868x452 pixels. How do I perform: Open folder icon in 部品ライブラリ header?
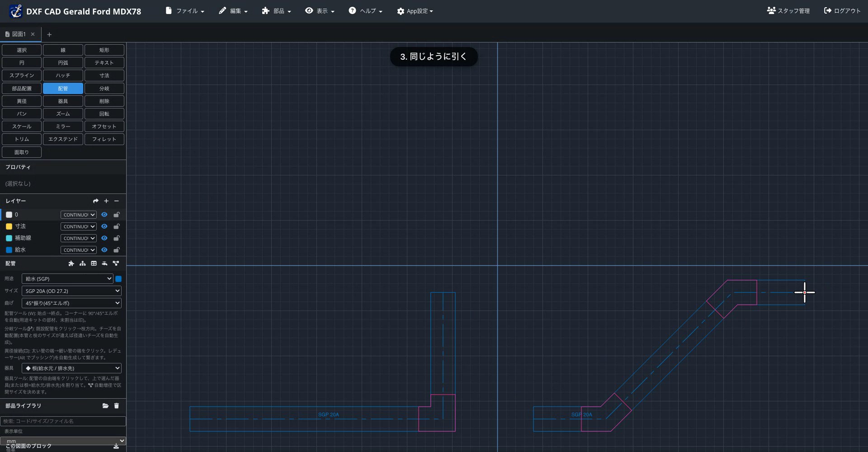pyautogui.click(x=105, y=406)
